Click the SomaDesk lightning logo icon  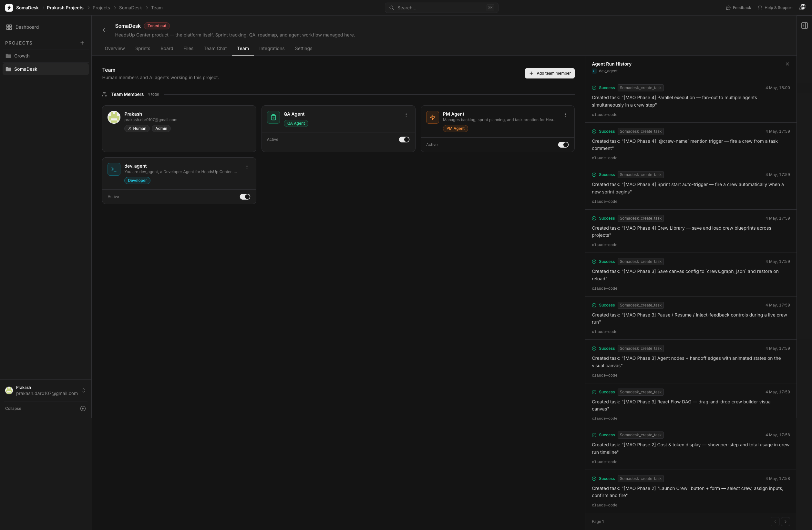[9, 7]
